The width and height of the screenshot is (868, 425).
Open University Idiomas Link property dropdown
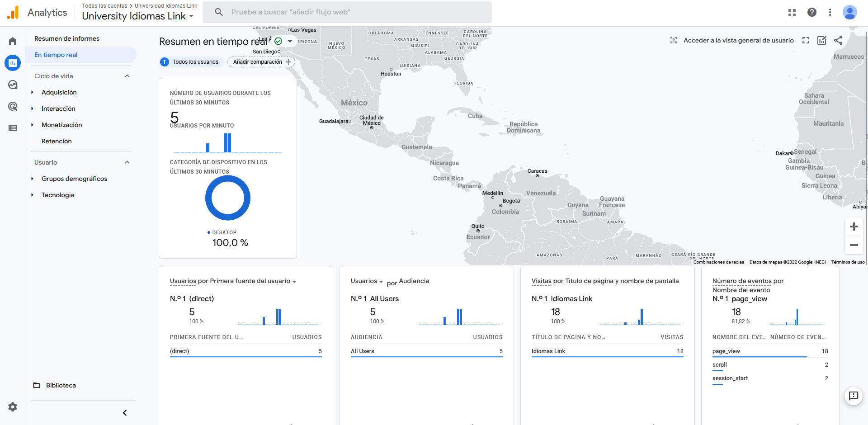(138, 16)
